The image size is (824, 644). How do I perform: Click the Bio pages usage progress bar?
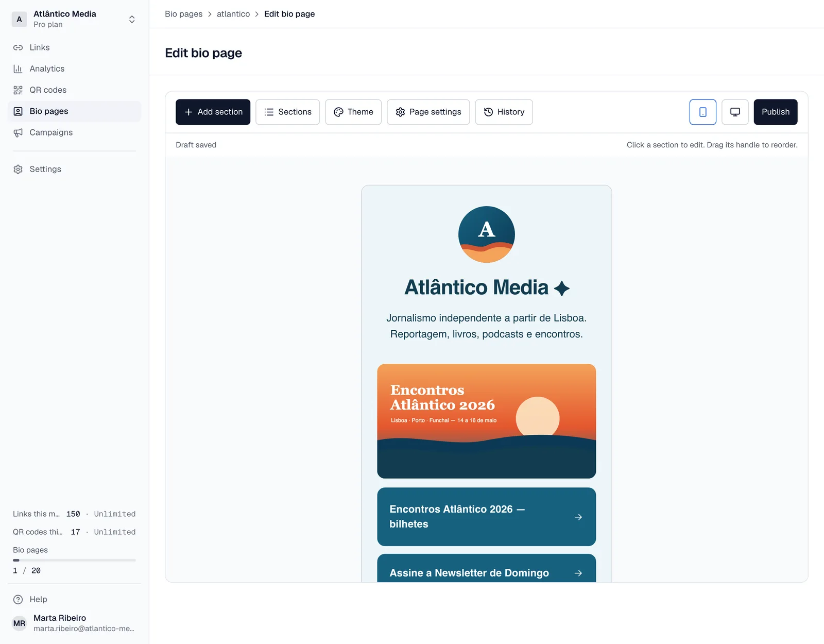click(x=75, y=560)
